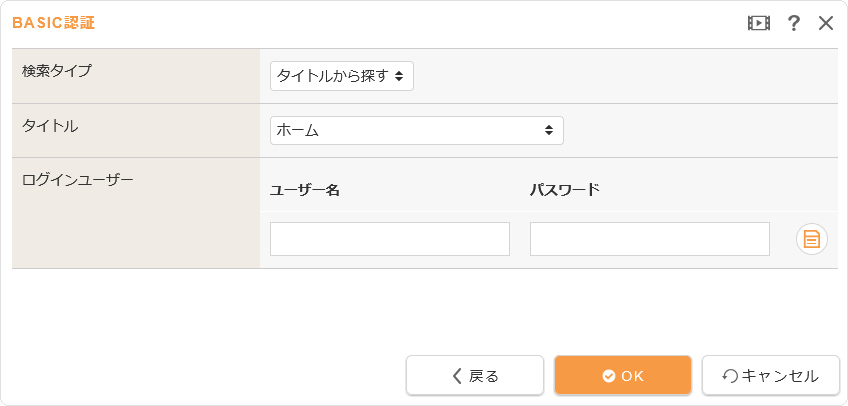The width and height of the screenshot is (848, 406).
Task: Click the ユーザー名 column header
Action: point(305,190)
